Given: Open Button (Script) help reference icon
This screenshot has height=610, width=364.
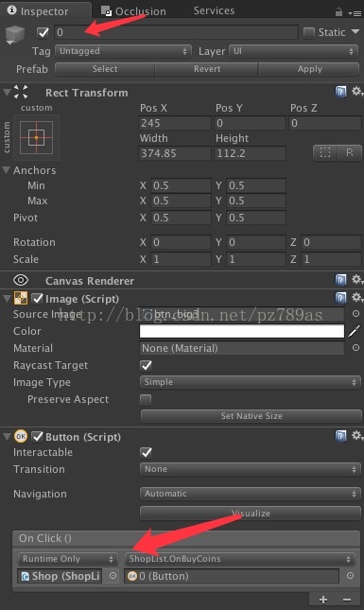Looking at the screenshot, I should pos(340,436).
